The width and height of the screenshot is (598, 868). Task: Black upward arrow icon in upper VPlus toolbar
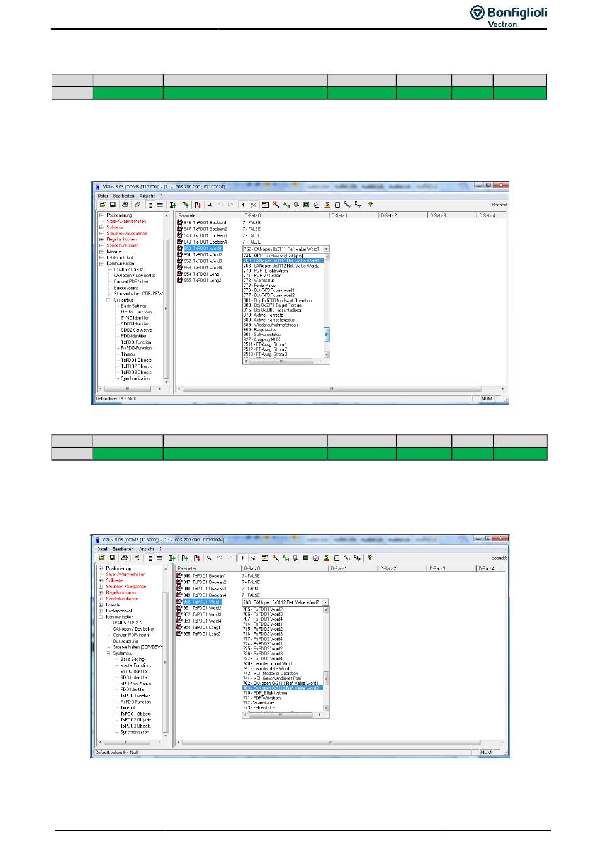(x=243, y=205)
